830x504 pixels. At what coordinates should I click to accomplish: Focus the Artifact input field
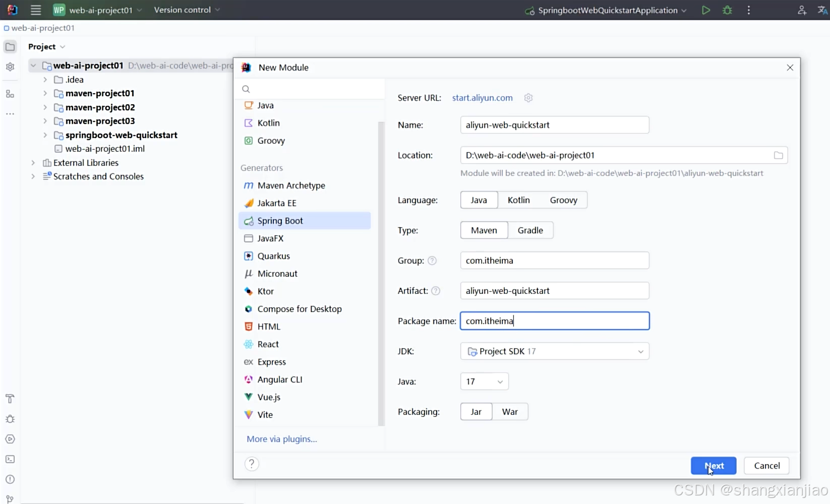(555, 291)
